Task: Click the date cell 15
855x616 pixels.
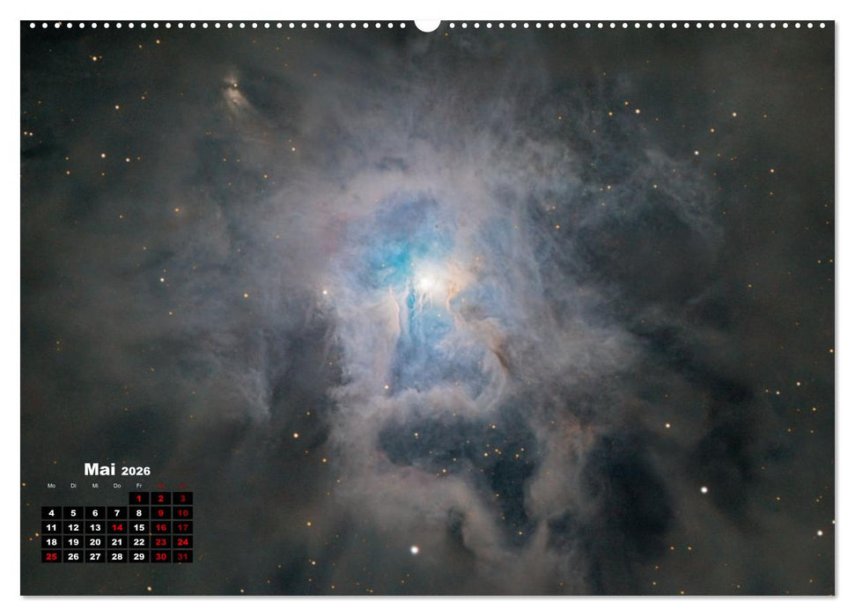Action: (x=138, y=527)
